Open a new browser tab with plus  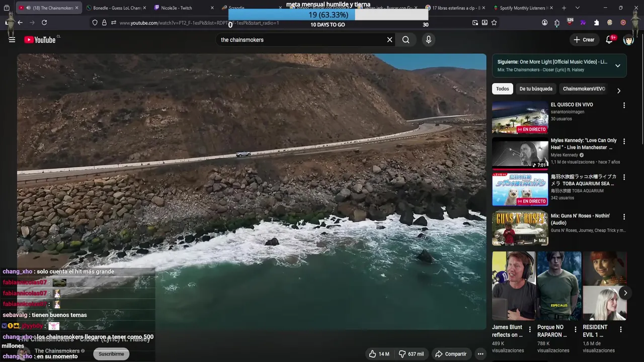tap(564, 8)
